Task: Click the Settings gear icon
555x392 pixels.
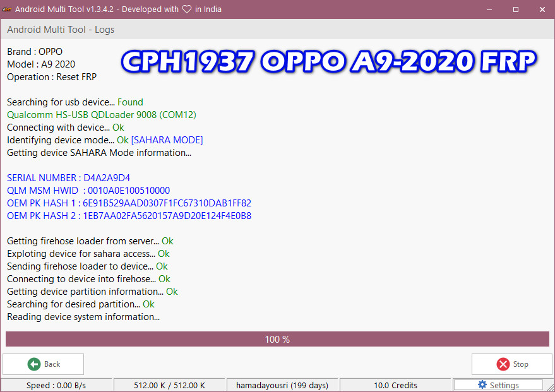Action: [482, 384]
